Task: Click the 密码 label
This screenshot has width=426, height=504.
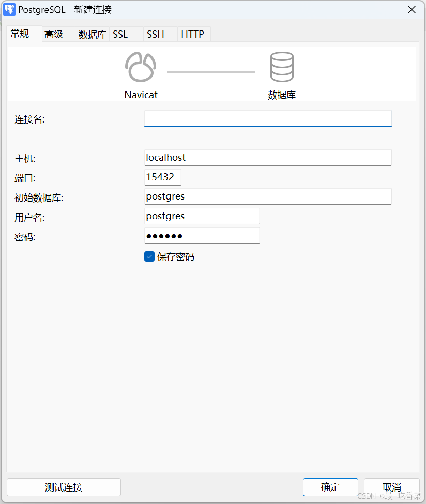Action: (x=25, y=237)
